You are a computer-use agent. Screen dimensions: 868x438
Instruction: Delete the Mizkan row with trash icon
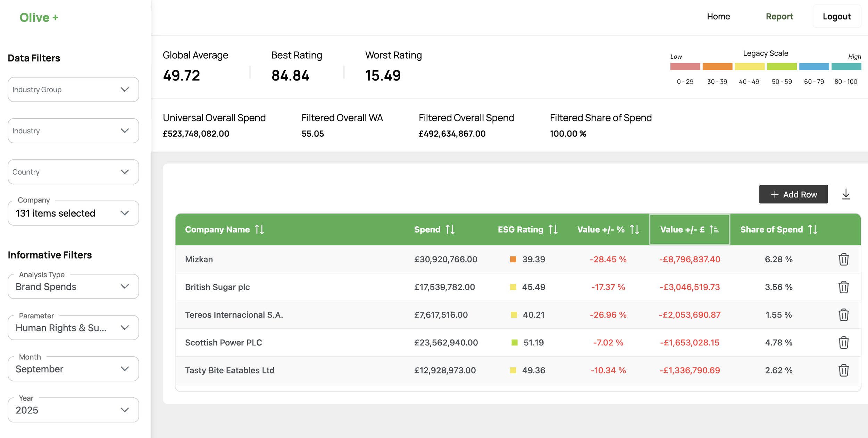click(x=843, y=259)
